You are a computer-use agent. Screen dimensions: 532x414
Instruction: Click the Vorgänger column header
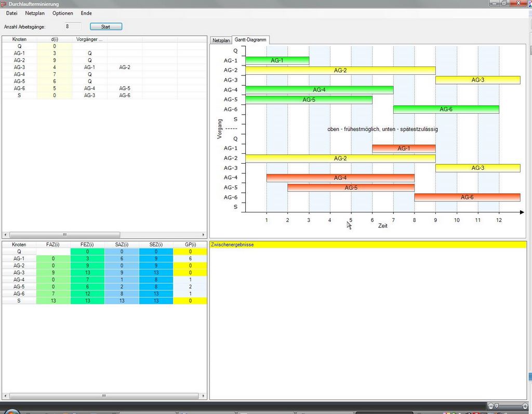pyautogui.click(x=89, y=39)
